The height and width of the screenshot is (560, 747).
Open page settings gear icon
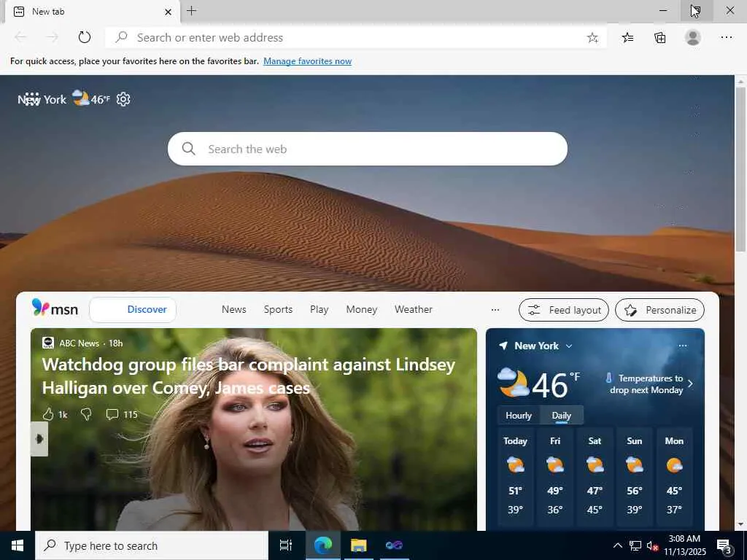(x=123, y=99)
